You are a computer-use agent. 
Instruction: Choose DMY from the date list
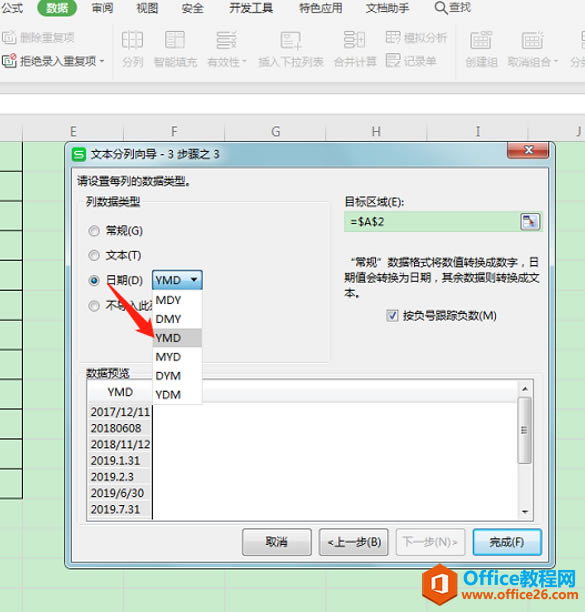(x=177, y=319)
